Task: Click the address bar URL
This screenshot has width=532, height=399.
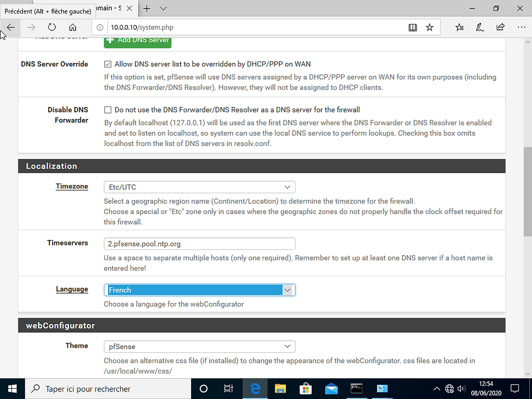Action: [x=142, y=28]
